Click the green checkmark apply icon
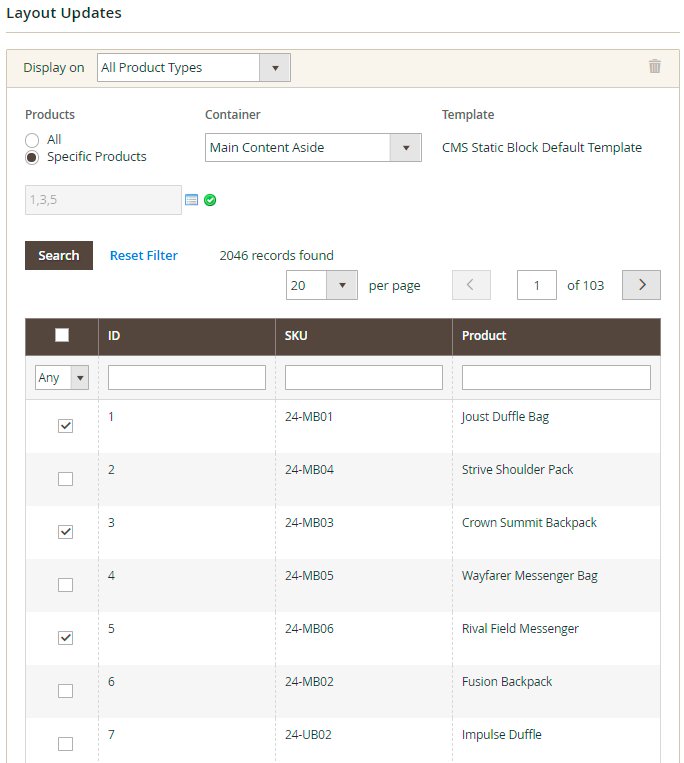The image size is (684, 763). (210, 200)
